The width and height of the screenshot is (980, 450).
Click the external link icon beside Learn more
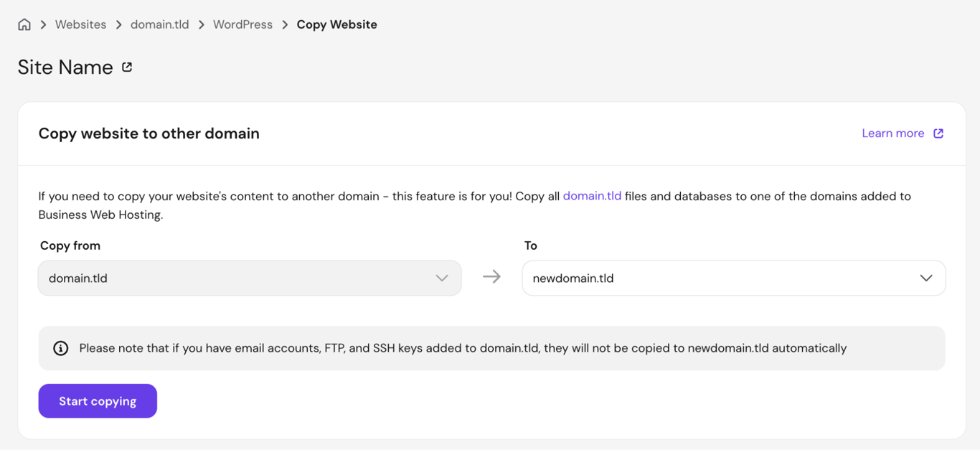938,133
